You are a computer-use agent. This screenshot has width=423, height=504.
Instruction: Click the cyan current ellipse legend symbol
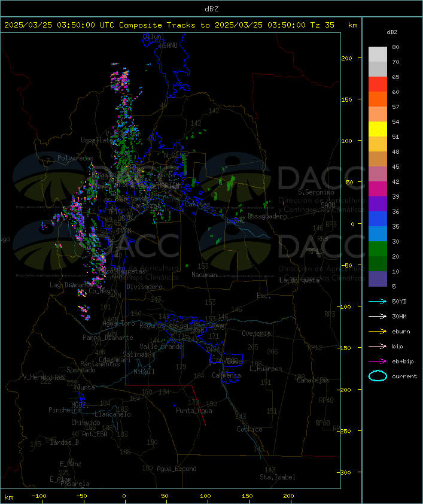(x=378, y=376)
